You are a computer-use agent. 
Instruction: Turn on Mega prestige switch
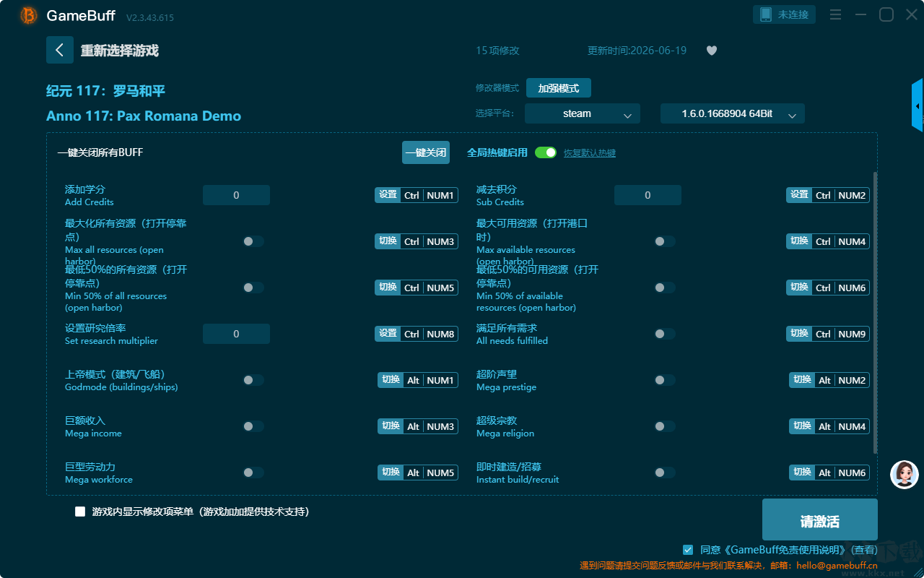click(665, 380)
